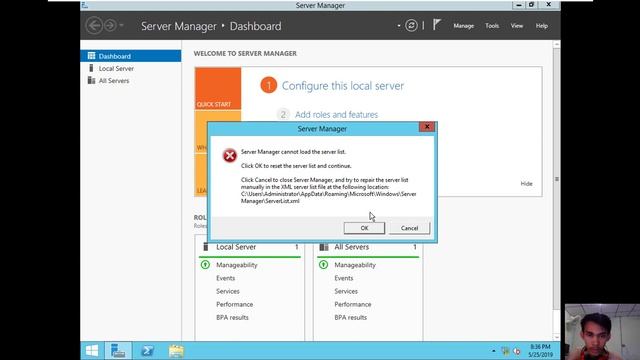The image size is (640, 360).
Task: Hide the welcome tile
Action: (526, 184)
